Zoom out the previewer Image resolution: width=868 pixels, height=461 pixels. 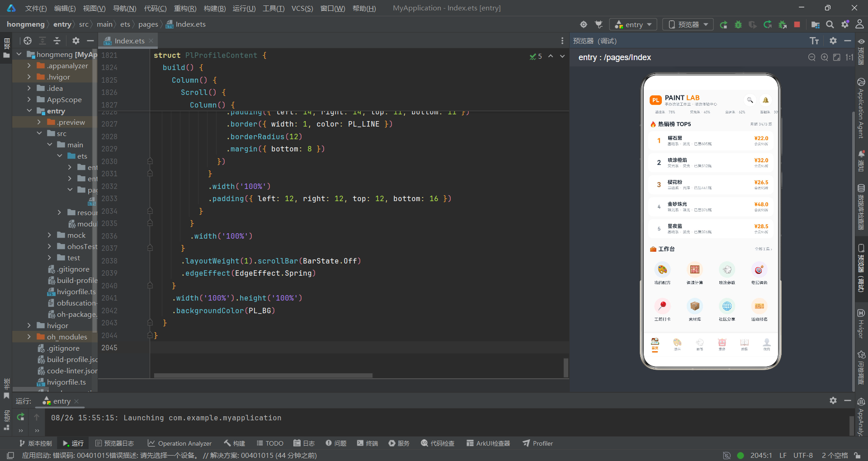click(x=812, y=57)
